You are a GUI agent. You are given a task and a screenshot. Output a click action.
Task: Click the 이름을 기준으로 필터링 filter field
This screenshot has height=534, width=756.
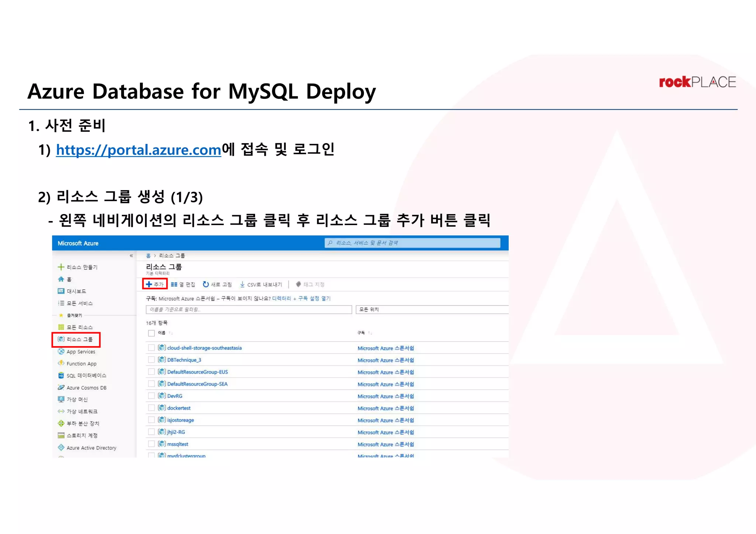click(249, 309)
